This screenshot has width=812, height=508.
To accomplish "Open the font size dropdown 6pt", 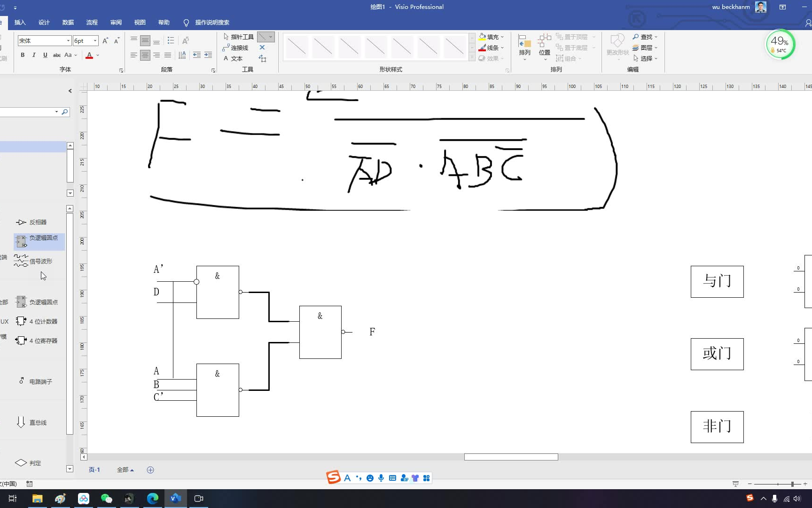I will point(95,41).
